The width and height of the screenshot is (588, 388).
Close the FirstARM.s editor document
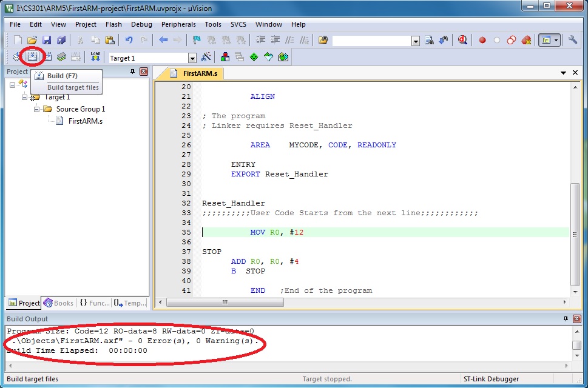coord(575,73)
